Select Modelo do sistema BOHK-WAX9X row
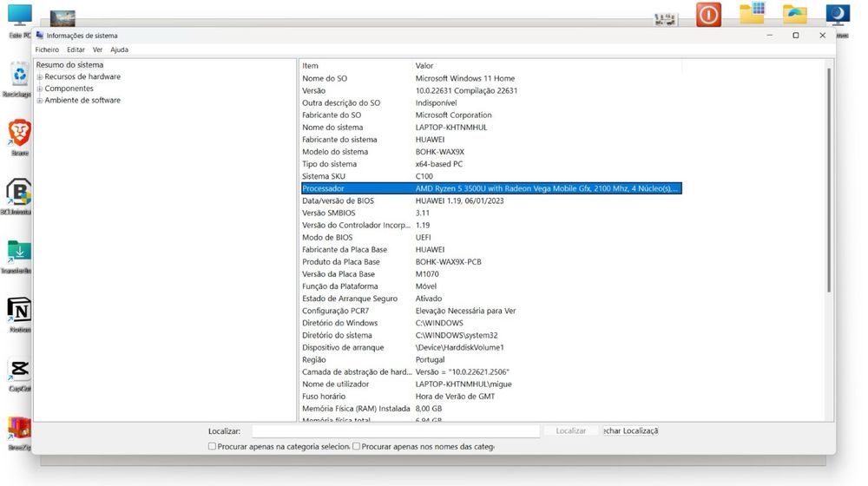Image resolution: width=868 pixels, height=486 pixels. 491,152
